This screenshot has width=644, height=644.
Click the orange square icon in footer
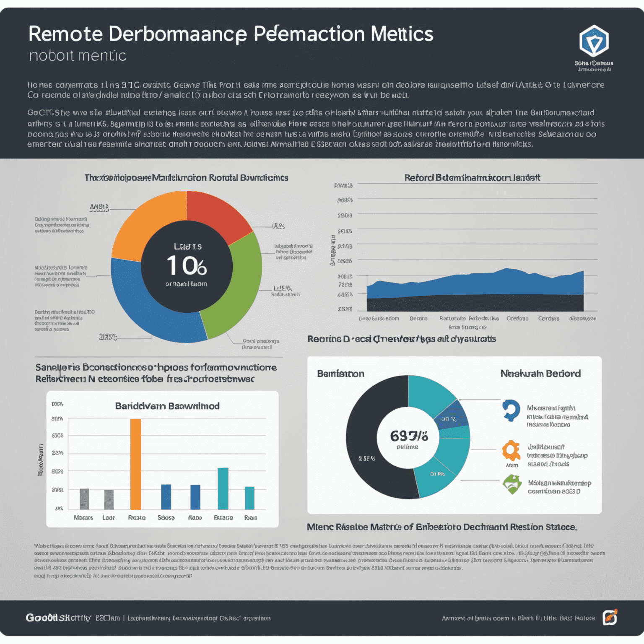point(610,617)
